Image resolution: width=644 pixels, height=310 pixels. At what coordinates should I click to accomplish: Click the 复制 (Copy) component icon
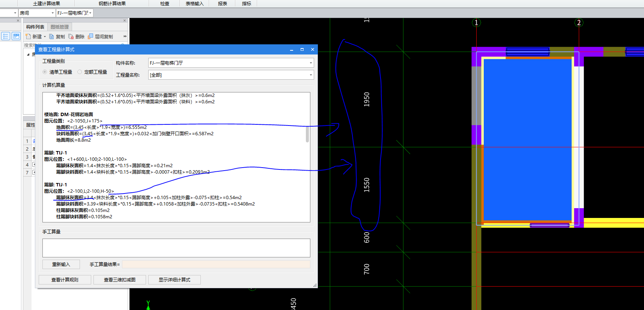click(x=52, y=36)
